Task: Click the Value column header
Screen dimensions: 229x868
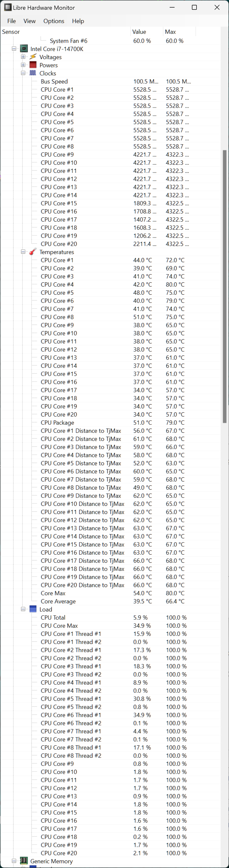Action: [x=146, y=32]
